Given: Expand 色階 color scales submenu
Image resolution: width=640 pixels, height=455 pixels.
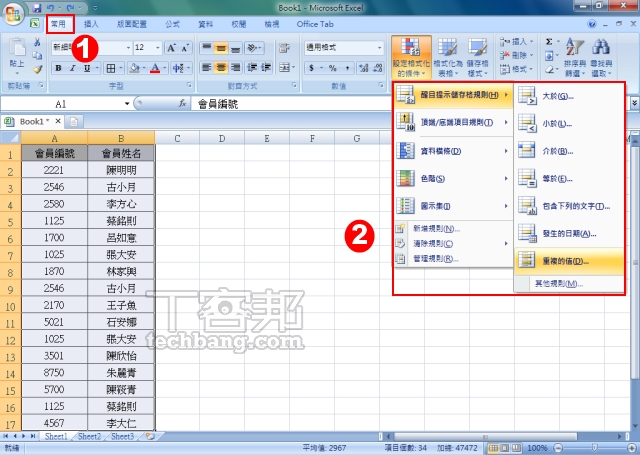Looking at the screenshot, I should point(453,178).
